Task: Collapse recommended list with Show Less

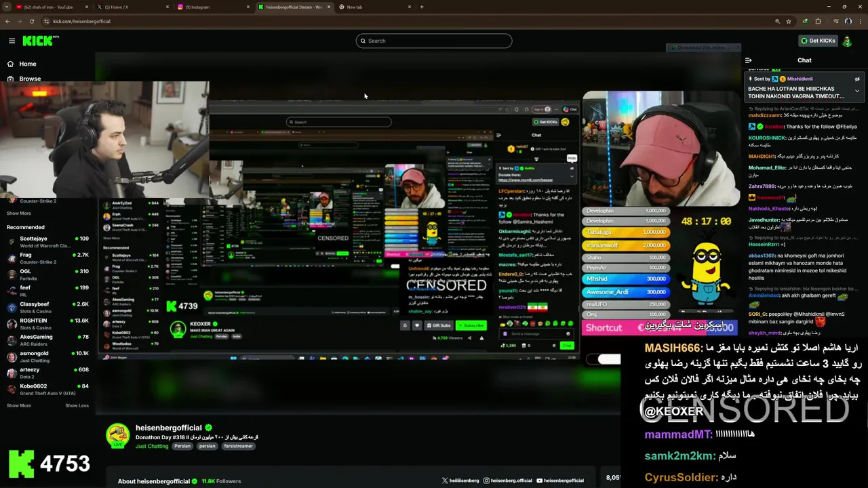Action: coord(77,405)
